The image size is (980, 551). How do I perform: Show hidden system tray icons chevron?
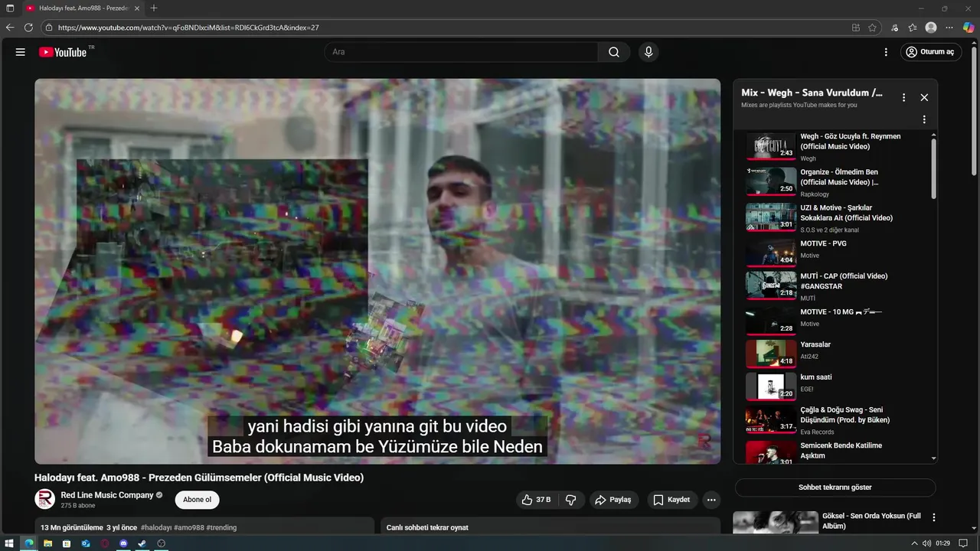coord(914,543)
